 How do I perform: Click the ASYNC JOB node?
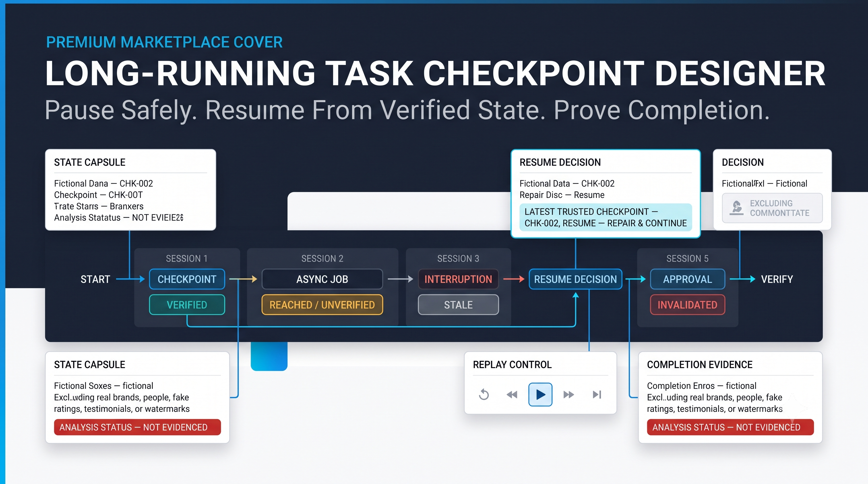click(322, 279)
